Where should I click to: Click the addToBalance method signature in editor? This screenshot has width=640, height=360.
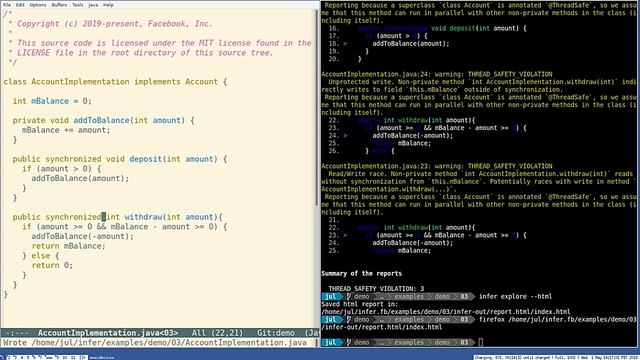[x=104, y=120]
